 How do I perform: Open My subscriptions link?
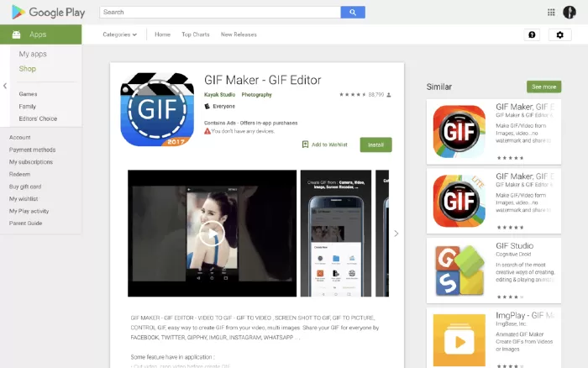click(31, 162)
